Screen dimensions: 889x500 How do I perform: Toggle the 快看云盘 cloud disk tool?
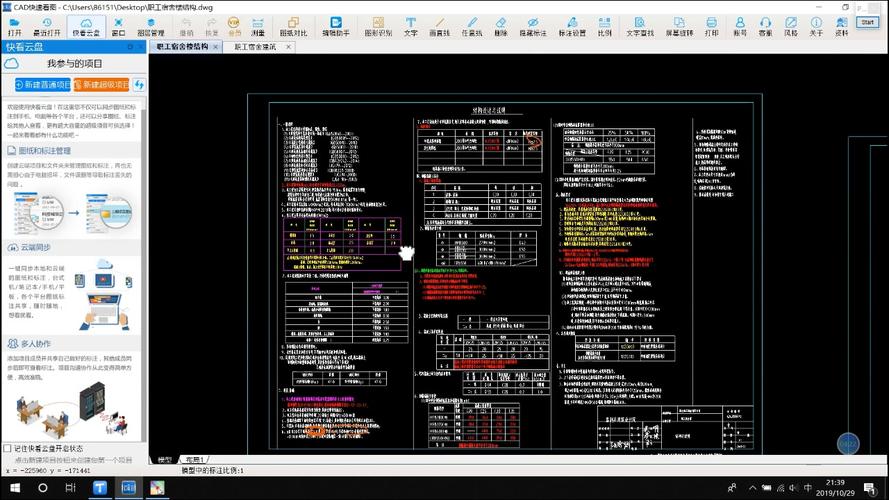coord(86,27)
